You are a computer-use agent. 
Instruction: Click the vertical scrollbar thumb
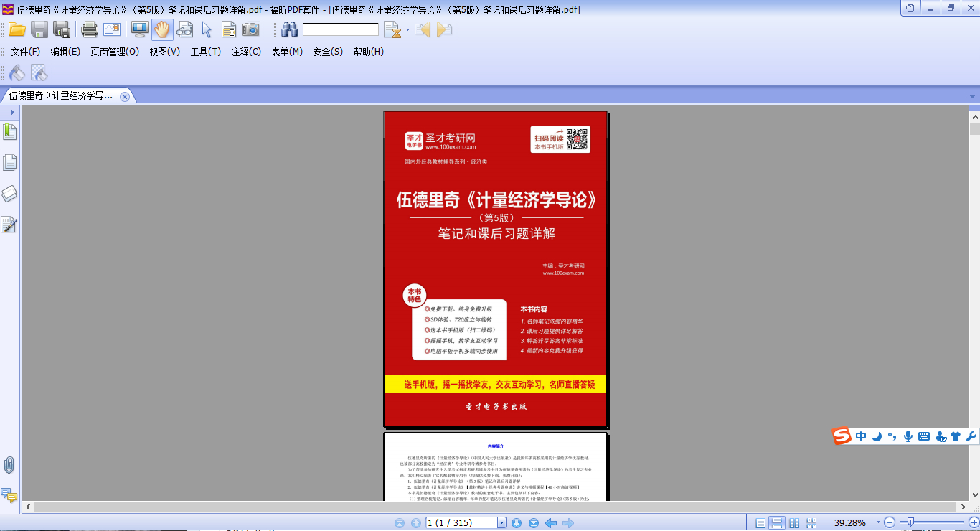pyautogui.click(x=975, y=129)
